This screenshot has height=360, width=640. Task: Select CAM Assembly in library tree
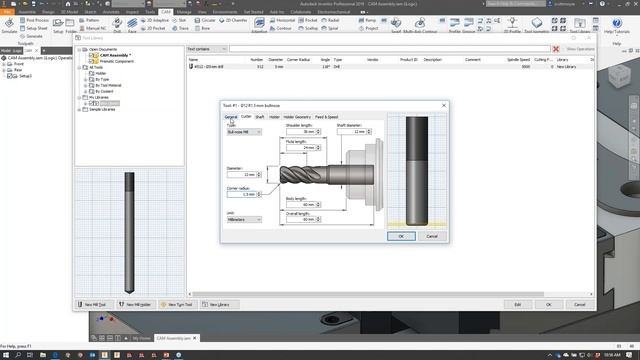coord(115,55)
